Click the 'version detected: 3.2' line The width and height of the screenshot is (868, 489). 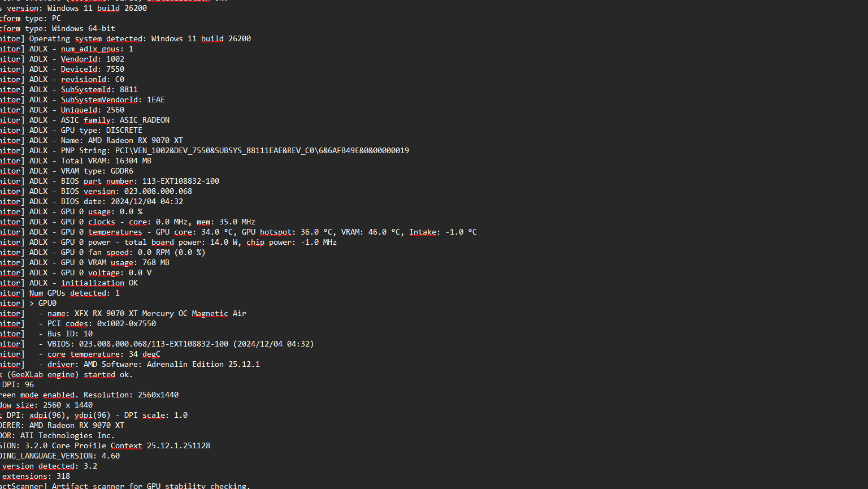coord(49,466)
